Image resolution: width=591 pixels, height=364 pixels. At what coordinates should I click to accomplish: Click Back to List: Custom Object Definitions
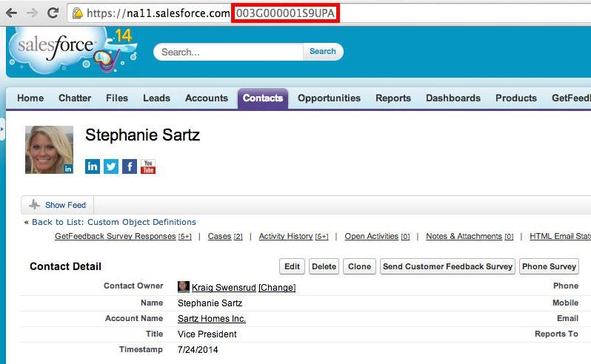[114, 222]
